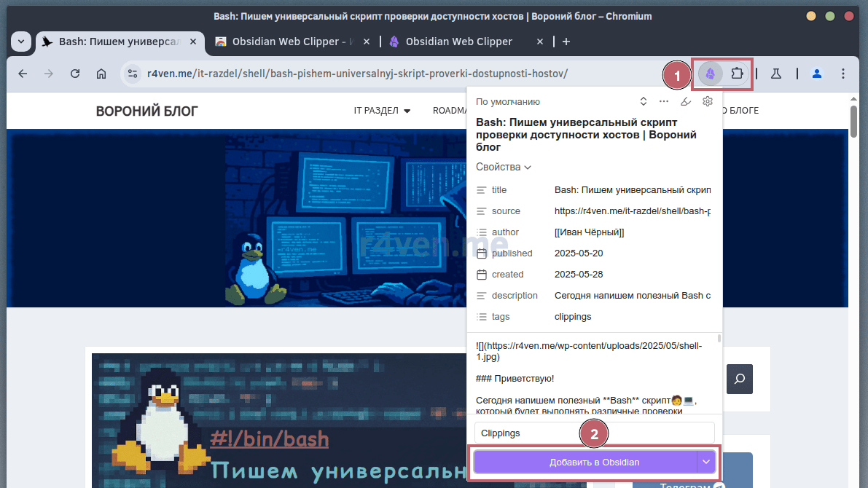Open the Chromium Extensions puzzle icon
This screenshot has width=868, height=488.
click(x=737, y=74)
